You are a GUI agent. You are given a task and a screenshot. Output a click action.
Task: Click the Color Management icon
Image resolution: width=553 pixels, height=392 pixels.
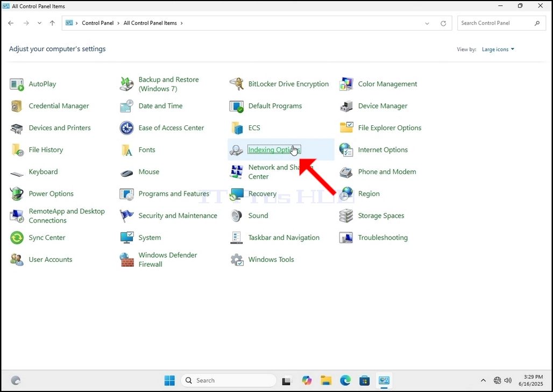(346, 84)
